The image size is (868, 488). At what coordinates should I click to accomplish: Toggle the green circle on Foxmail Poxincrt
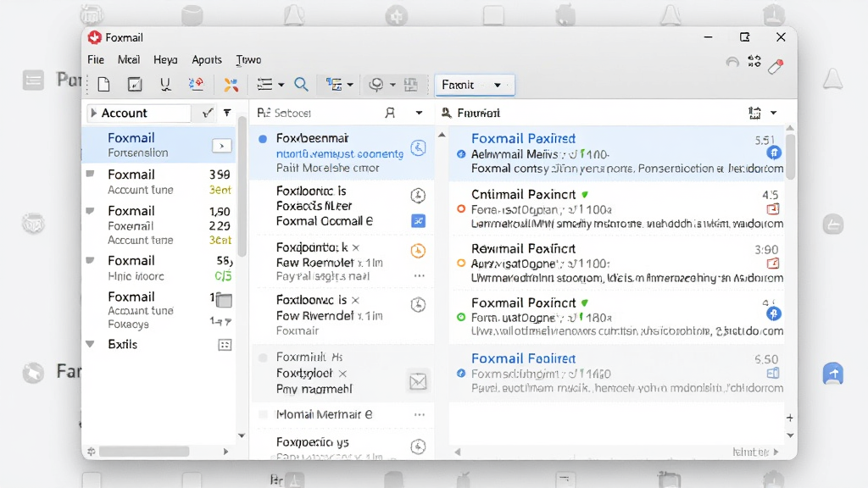click(x=461, y=317)
